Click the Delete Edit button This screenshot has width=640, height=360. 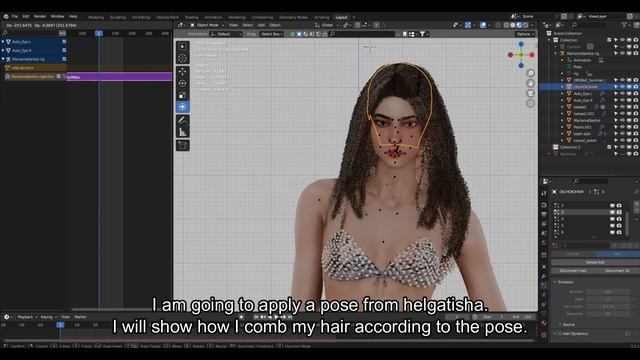coord(595,262)
